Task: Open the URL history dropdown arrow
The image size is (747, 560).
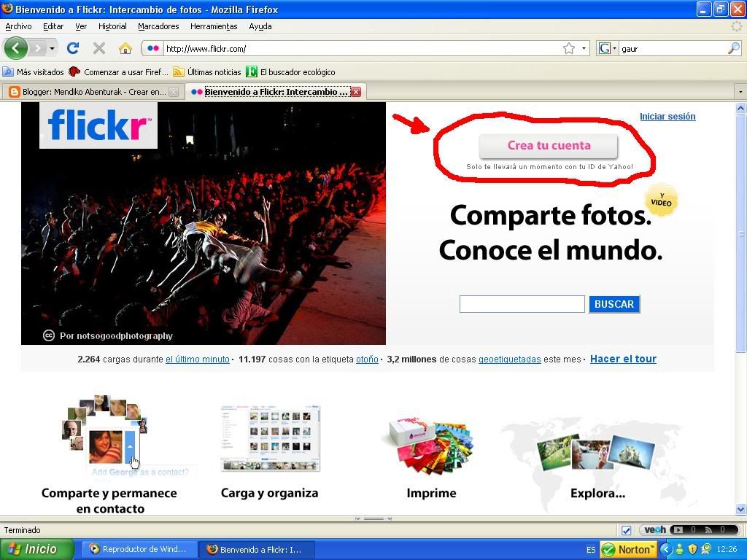Action: point(584,49)
